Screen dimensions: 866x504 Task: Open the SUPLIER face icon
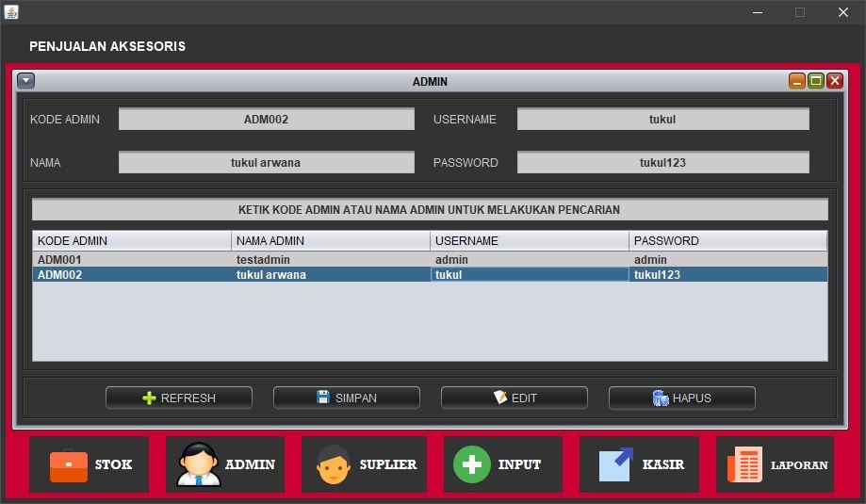(x=334, y=464)
